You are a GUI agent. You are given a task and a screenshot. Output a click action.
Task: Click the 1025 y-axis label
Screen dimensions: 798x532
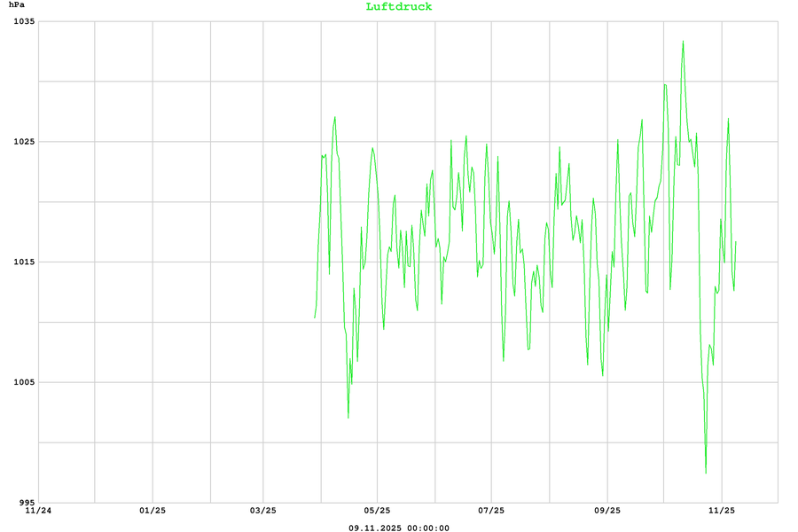22,142
